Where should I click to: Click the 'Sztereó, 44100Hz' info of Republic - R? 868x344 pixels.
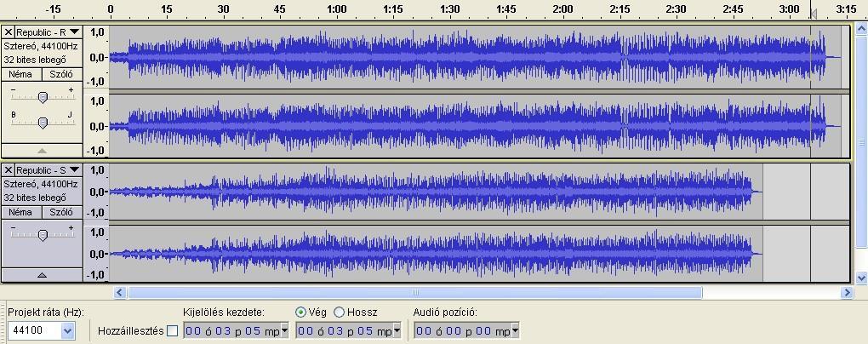[41, 46]
